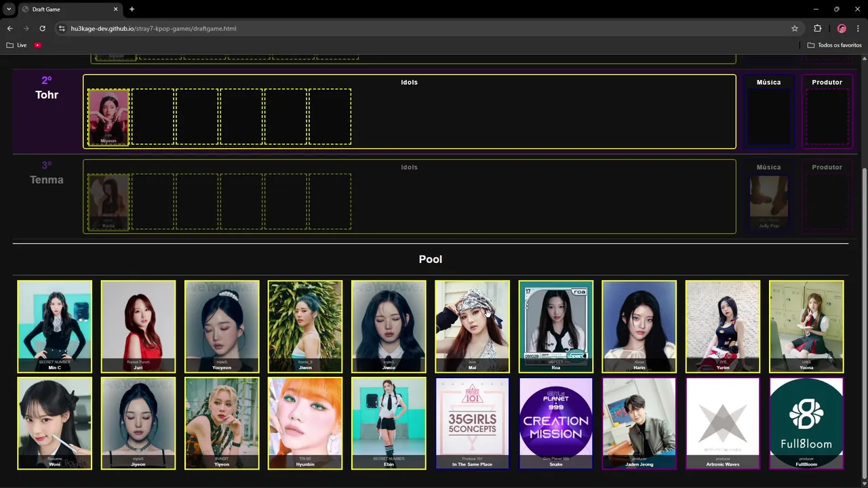This screenshot has width=868, height=488.
Task: Click the Tohr player name
Action: coord(47,95)
